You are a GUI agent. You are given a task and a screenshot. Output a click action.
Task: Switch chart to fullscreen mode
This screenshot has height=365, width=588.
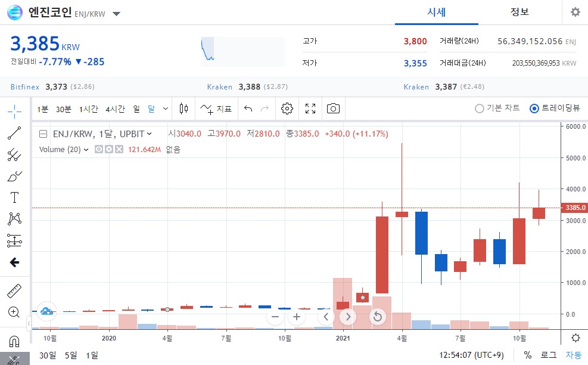pyautogui.click(x=310, y=109)
